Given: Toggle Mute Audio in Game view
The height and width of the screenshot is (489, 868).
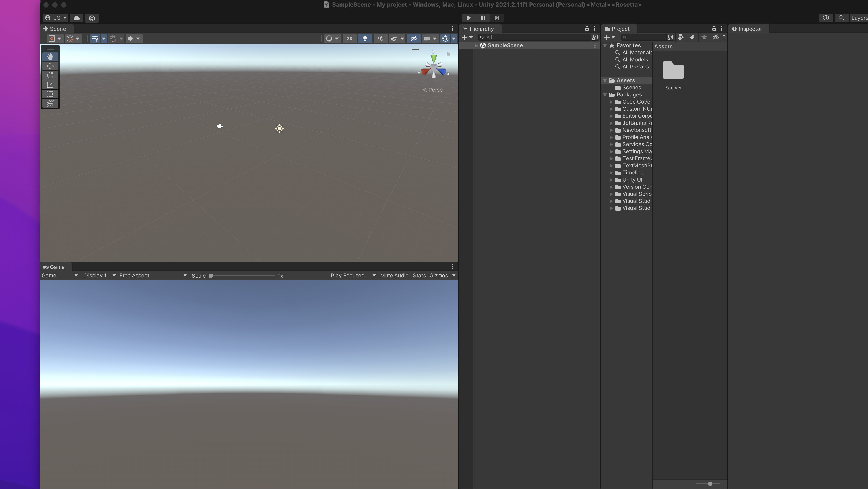Looking at the screenshot, I should 394,276.
